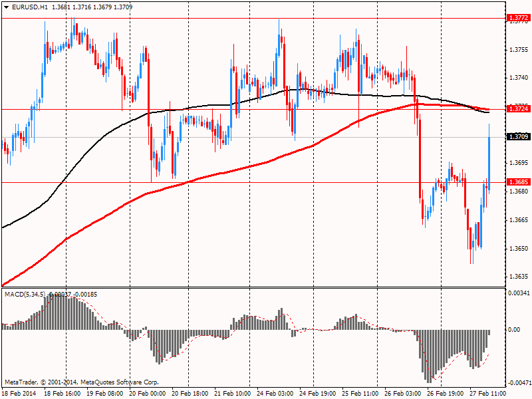
Task: Click the 1.3685 red price label
Action: click(x=519, y=182)
